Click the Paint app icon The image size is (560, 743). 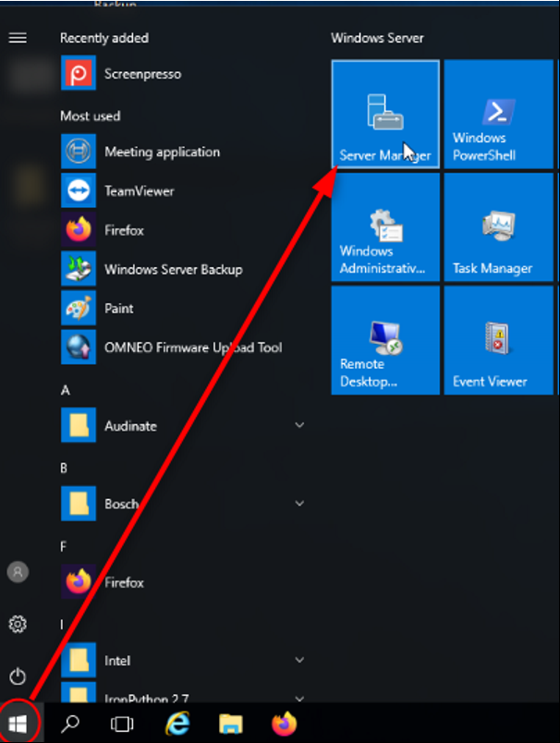click(79, 308)
